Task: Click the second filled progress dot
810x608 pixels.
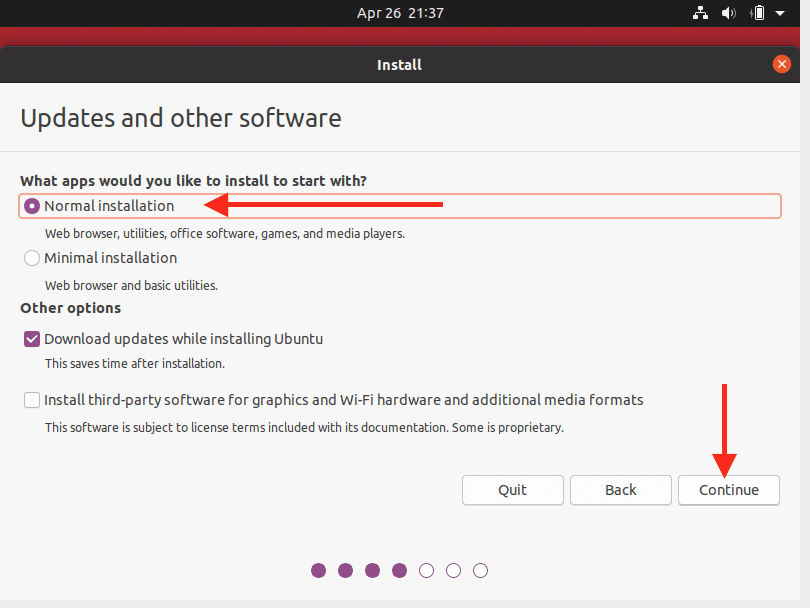Action: 346,571
